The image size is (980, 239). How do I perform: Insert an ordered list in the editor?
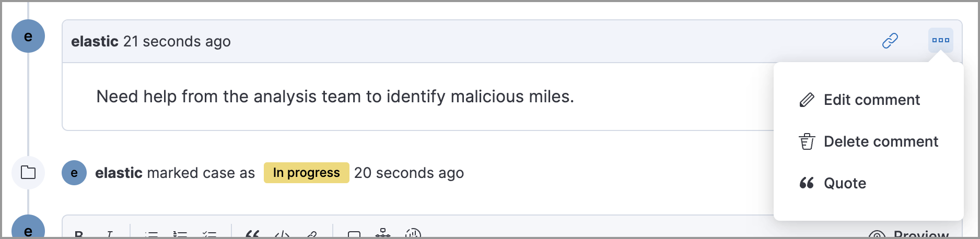[x=180, y=235]
